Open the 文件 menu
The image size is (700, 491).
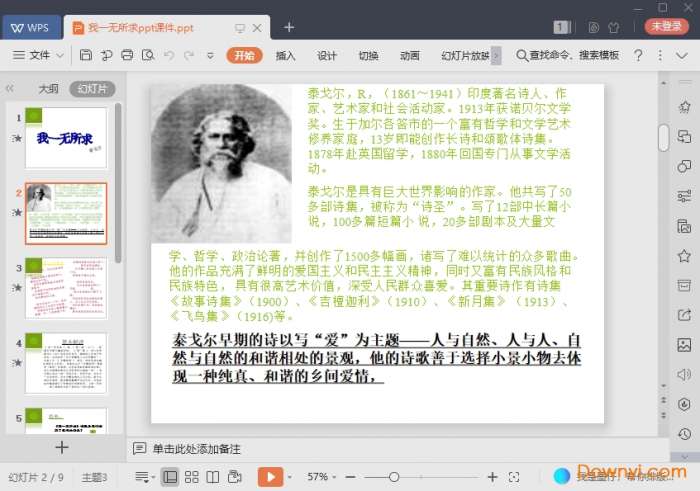[x=32, y=55]
